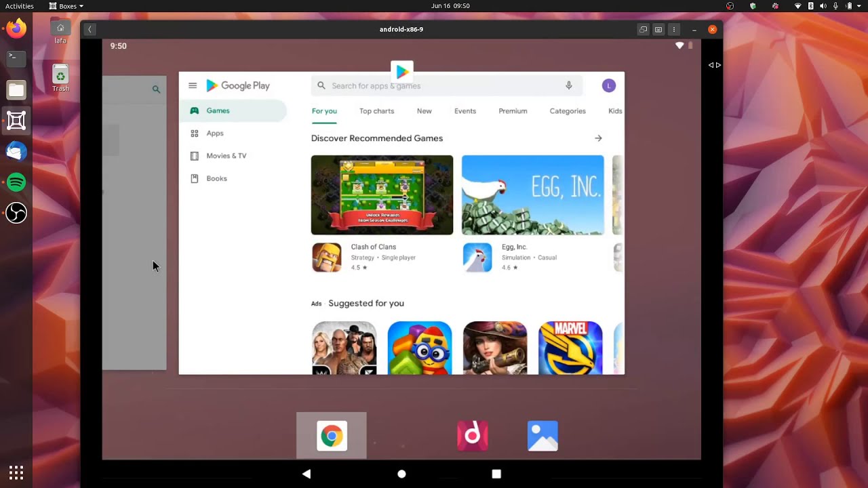The width and height of the screenshot is (868, 488).
Task: Launch Chrome from the Android dock
Action: point(332,436)
